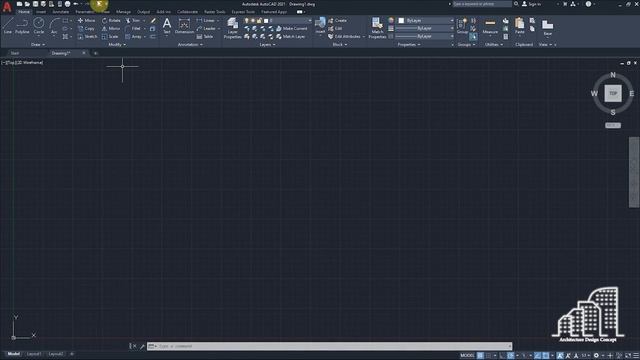Insert a Table
640x360 pixels.
[x=205, y=37]
